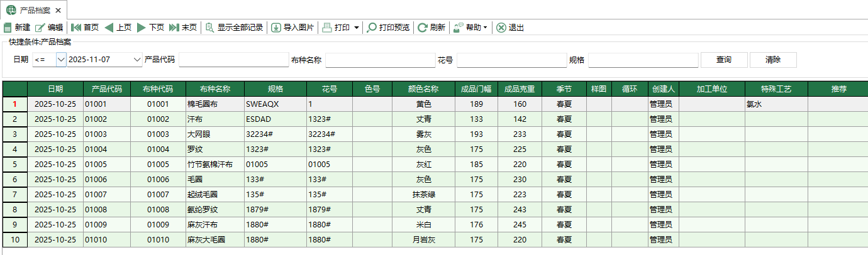Close the 产品档案 tab
This screenshot has width=868, height=255.
tap(58, 10)
